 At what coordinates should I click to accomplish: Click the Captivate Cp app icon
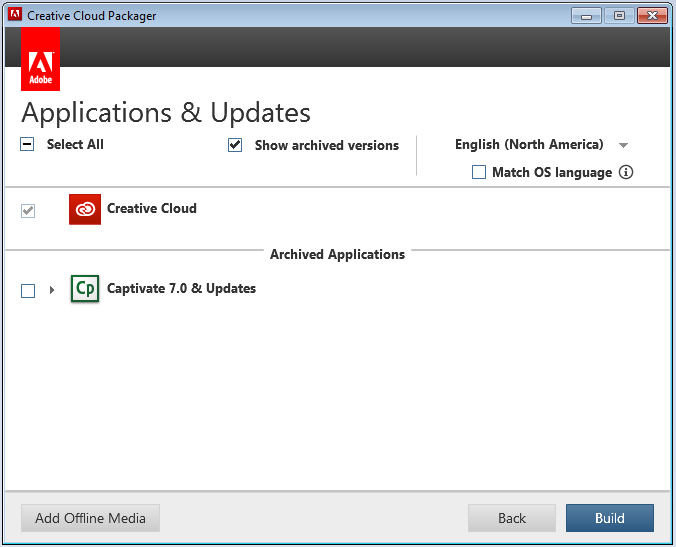[x=85, y=288]
